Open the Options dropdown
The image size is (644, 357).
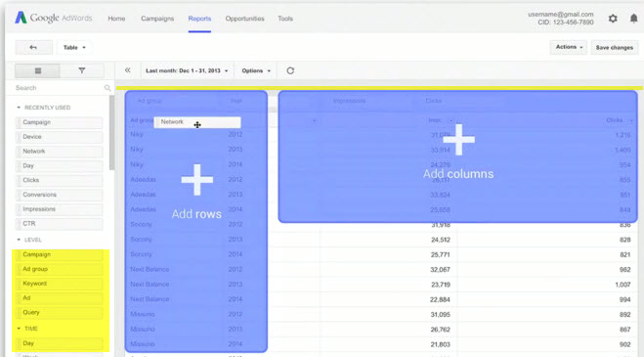tap(256, 70)
